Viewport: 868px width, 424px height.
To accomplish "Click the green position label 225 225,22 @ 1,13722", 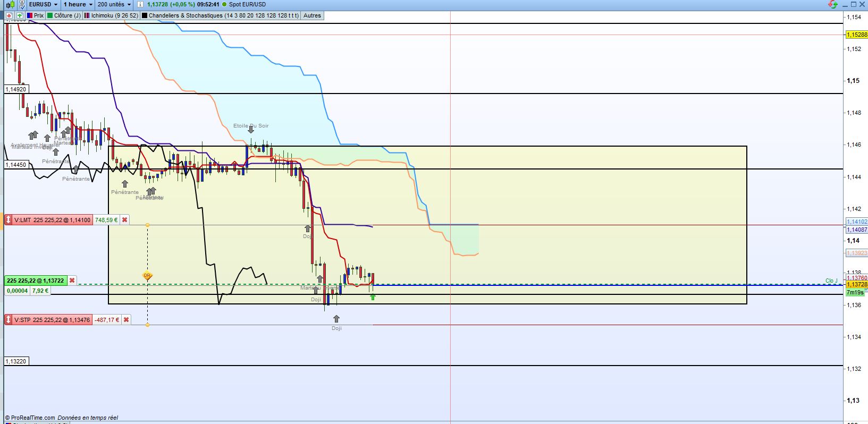I will [35, 281].
